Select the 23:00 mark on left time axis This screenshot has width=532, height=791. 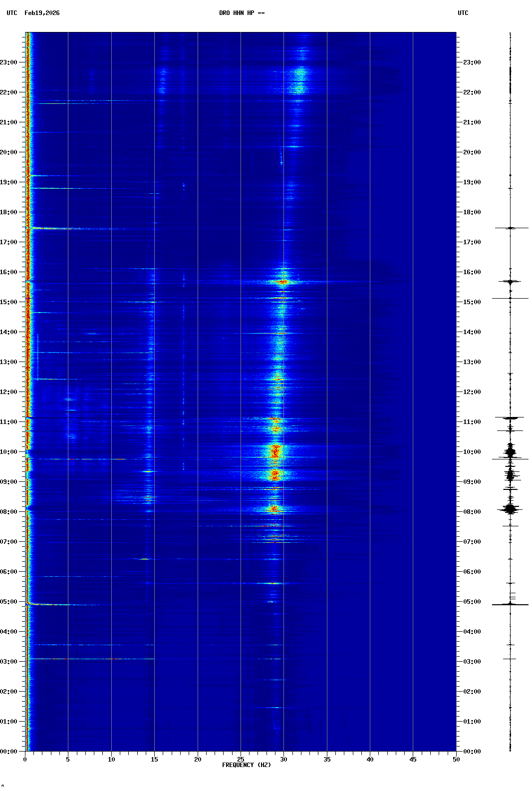[9, 62]
